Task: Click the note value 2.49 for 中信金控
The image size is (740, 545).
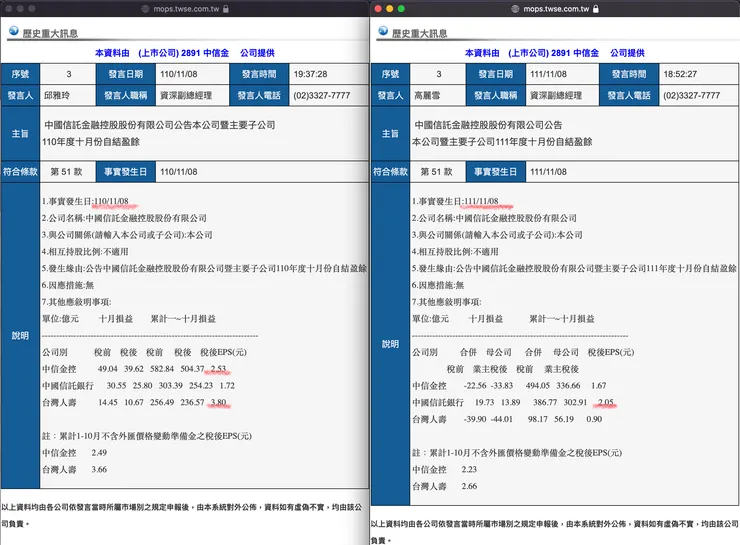Action: [x=99, y=453]
